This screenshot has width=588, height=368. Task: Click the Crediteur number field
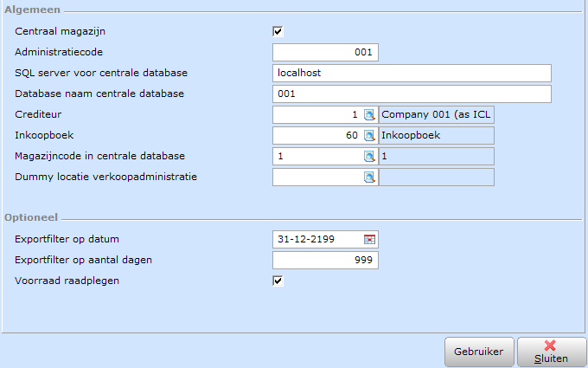[318, 114]
